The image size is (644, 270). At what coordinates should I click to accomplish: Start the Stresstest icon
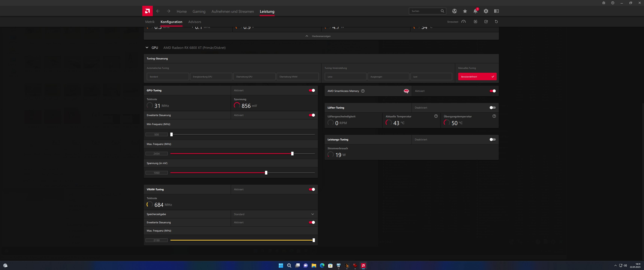463,22
